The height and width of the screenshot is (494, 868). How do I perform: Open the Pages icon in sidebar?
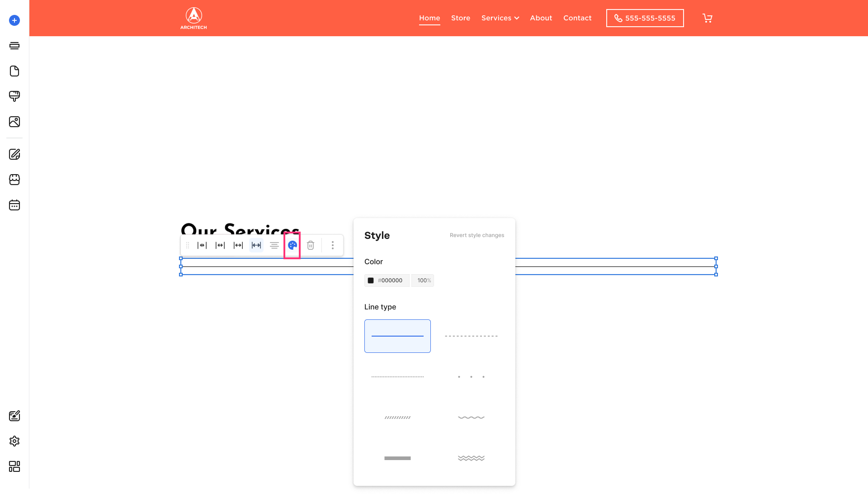click(x=14, y=71)
